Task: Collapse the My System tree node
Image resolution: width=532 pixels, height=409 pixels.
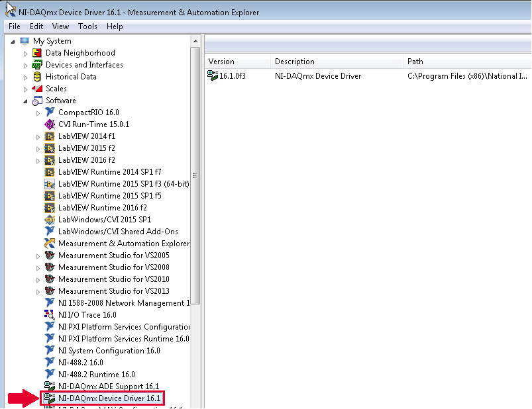Action: (x=13, y=42)
